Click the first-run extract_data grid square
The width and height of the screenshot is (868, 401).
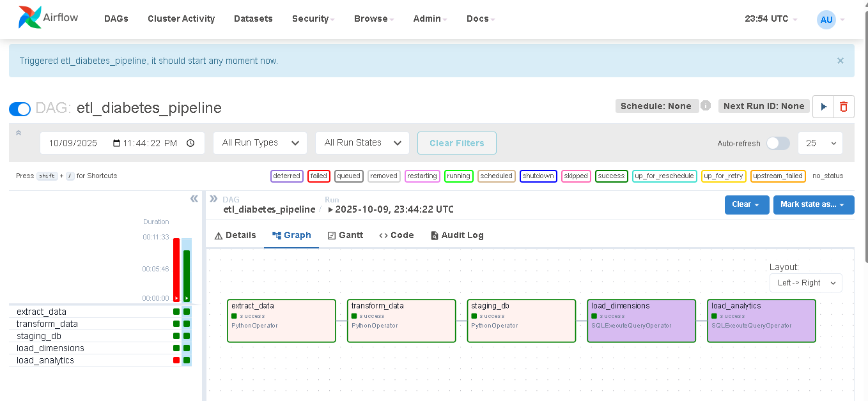[x=176, y=312]
